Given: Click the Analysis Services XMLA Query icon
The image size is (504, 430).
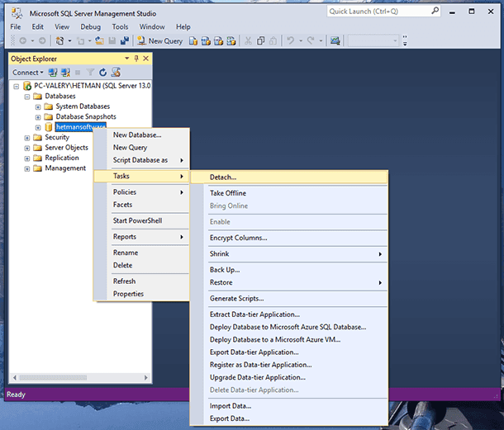Looking at the screenshot, I should [x=231, y=40].
